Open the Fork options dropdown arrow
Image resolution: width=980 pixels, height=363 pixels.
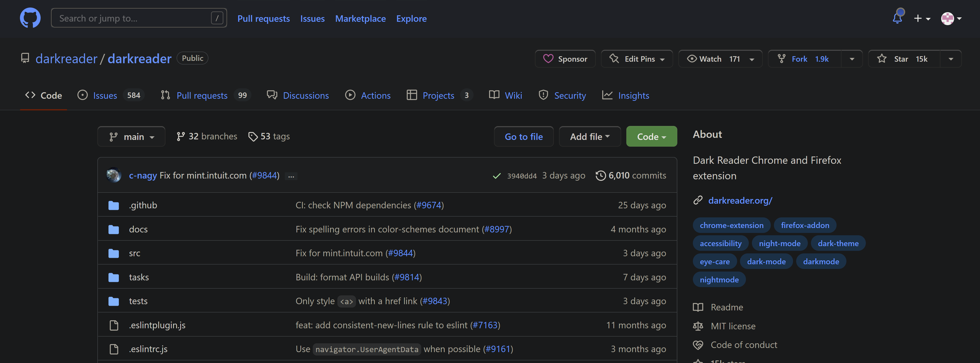(x=852, y=59)
